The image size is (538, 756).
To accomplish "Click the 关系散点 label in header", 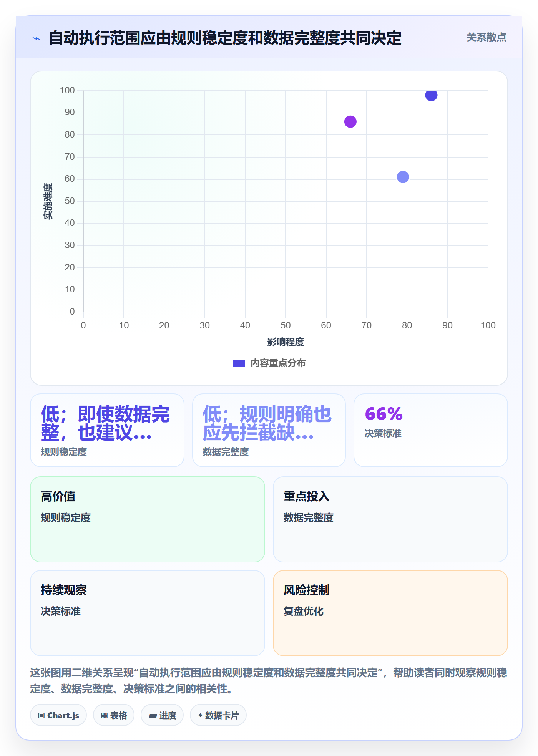I will [x=486, y=38].
